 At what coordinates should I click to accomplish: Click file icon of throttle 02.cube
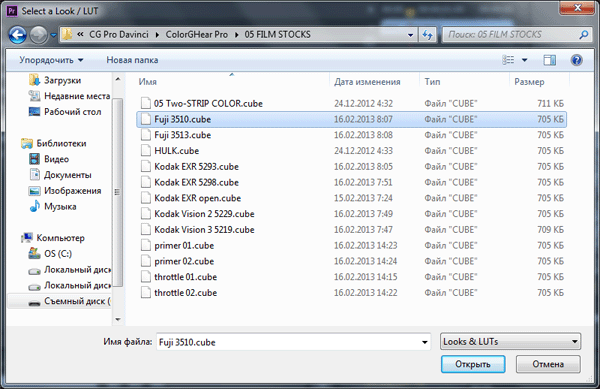(145, 293)
